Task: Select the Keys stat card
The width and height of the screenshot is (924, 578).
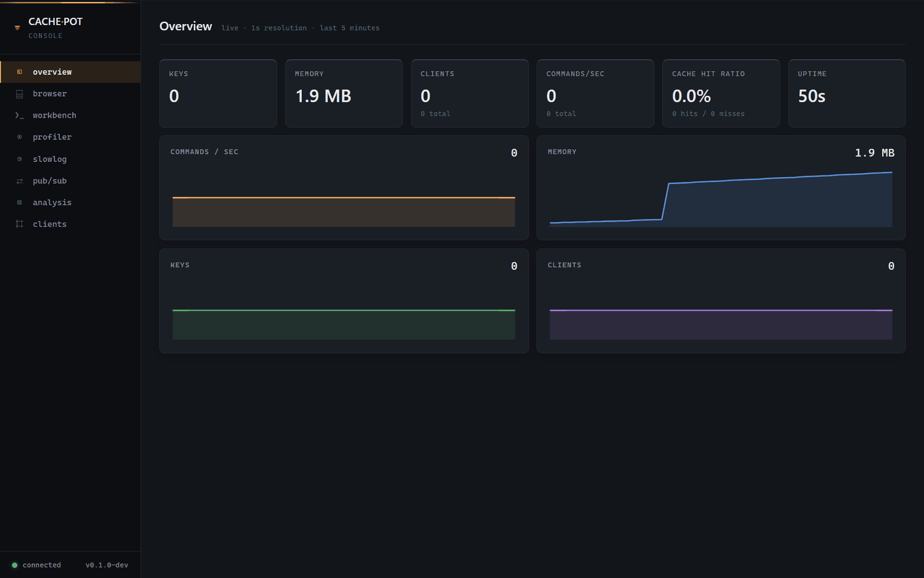Action: tap(218, 93)
